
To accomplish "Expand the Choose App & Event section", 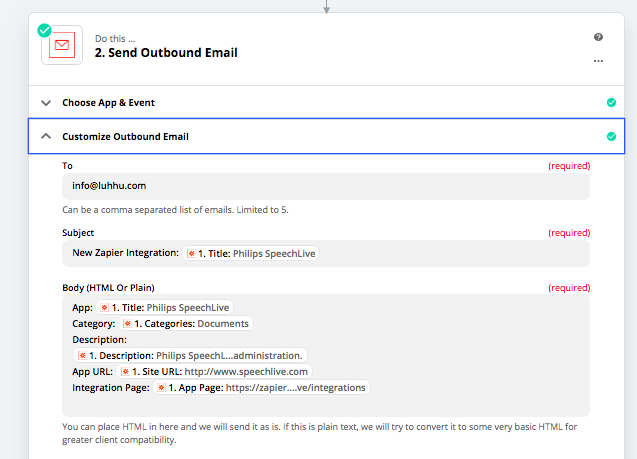I will [45, 102].
